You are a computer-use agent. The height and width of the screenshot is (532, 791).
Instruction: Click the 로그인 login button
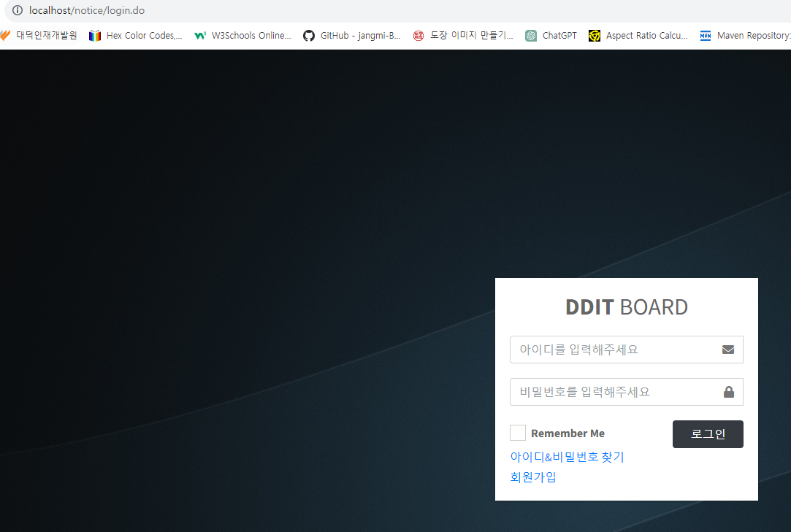tap(708, 434)
